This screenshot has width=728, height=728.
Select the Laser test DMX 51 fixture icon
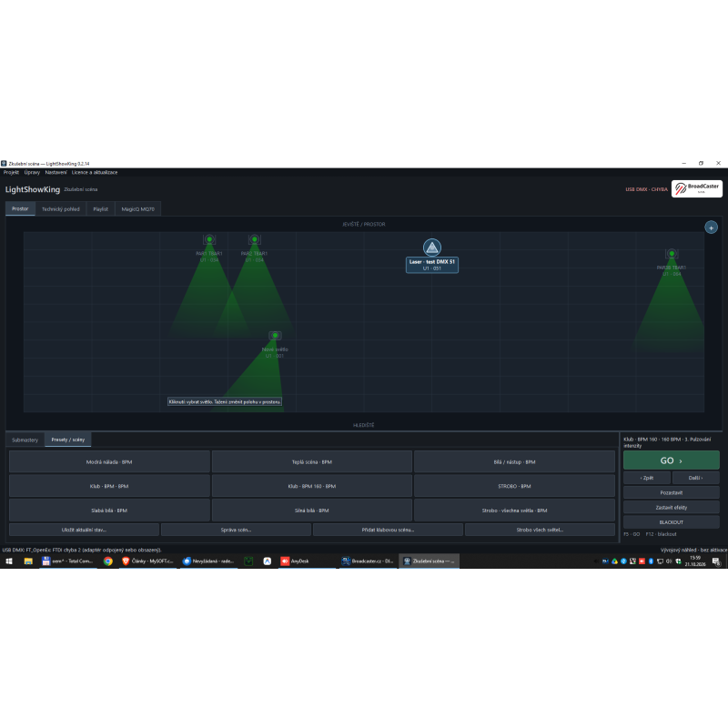coord(431,248)
